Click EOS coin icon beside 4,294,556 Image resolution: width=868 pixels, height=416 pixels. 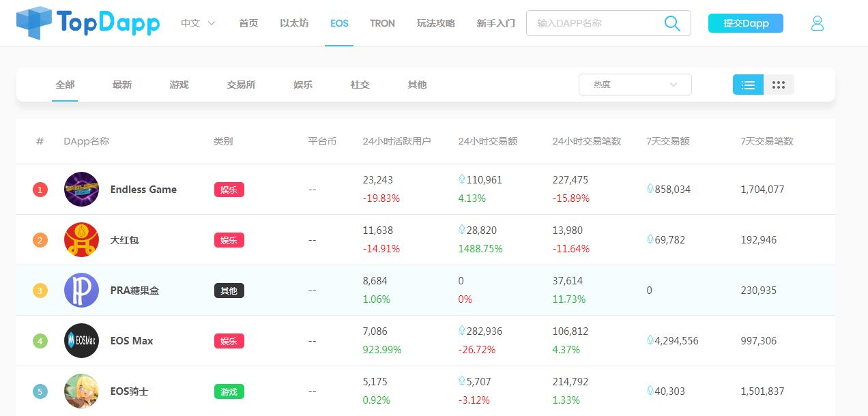(x=650, y=340)
